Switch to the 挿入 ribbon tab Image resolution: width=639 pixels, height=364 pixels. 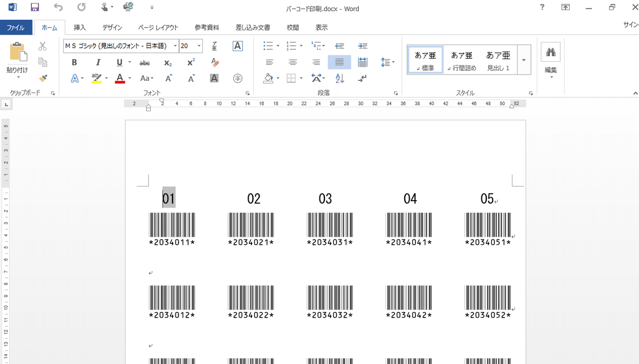click(79, 27)
